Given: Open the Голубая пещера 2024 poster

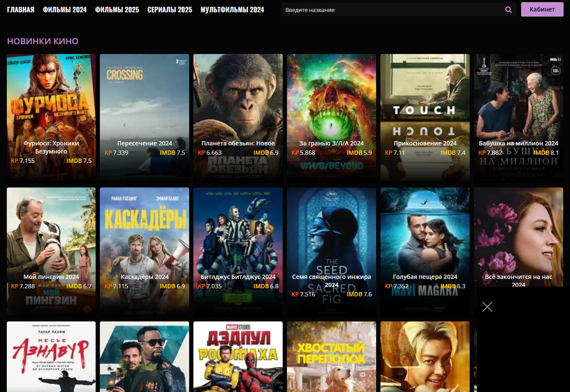Looking at the screenshot, I should coord(425,252).
